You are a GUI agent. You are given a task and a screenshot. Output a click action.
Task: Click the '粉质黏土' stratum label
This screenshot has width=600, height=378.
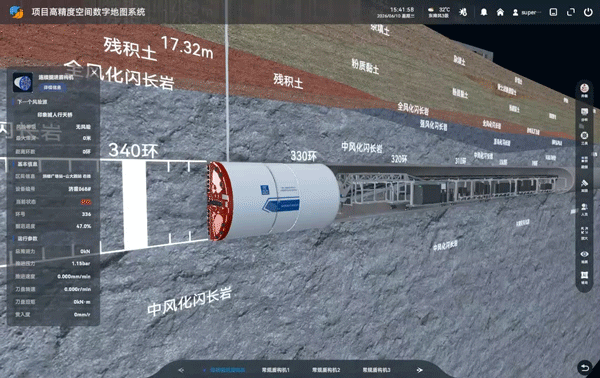click(x=365, y=66)
